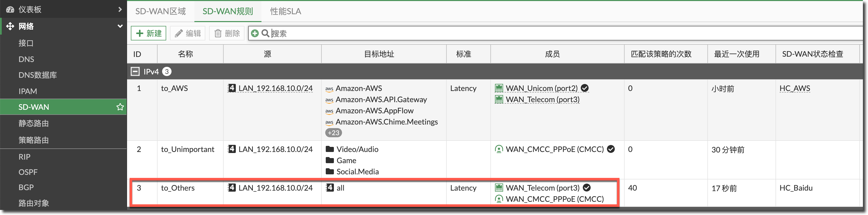Screen dimensions: 868x215
Task: Click the 新建 button
Action: [x=149, y=33]
